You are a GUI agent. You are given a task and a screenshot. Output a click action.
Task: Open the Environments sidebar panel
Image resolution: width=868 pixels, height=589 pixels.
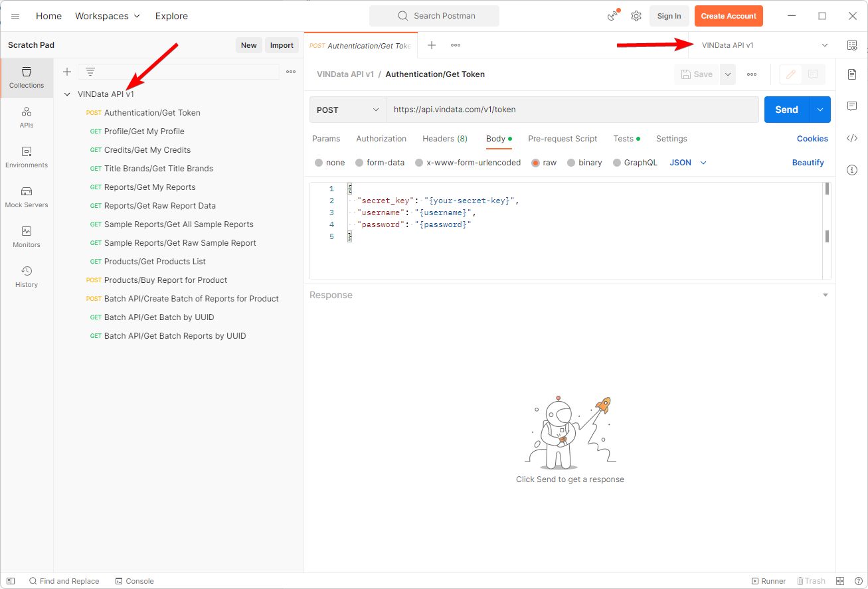pyautogui.click(x=27, y=157)
